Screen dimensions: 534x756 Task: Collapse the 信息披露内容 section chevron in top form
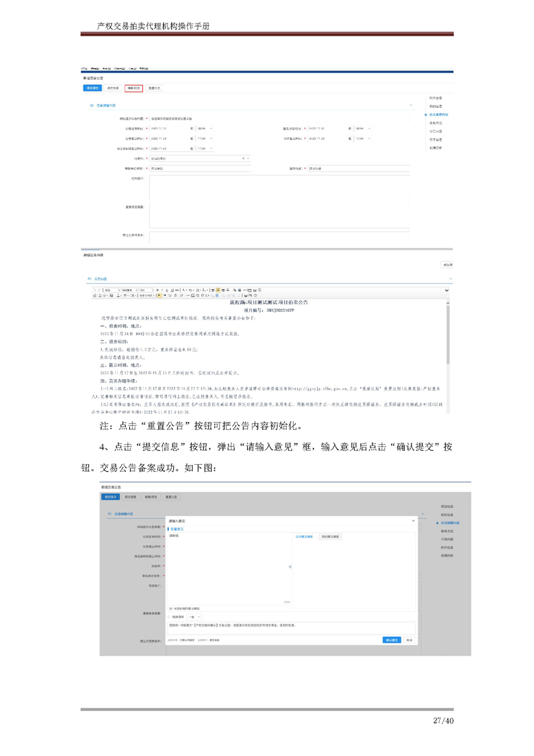[x=411, y=106]
